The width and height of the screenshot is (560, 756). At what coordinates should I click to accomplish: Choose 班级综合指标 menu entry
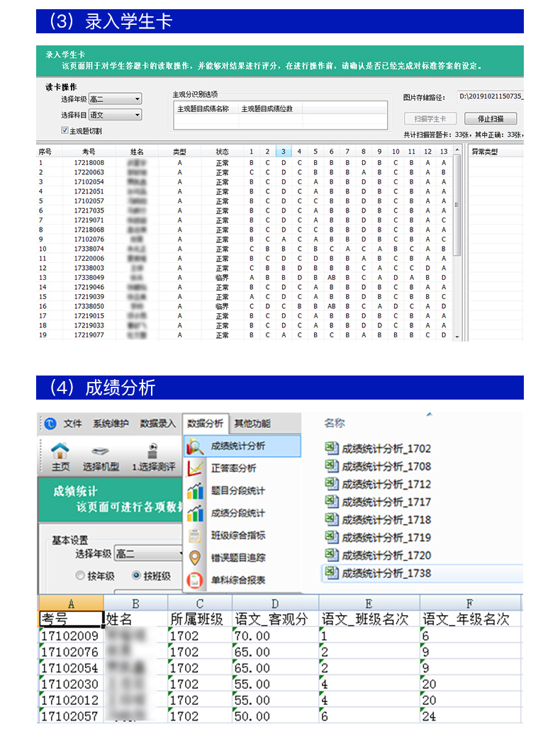pyautogui.click(x=242, y=535)
